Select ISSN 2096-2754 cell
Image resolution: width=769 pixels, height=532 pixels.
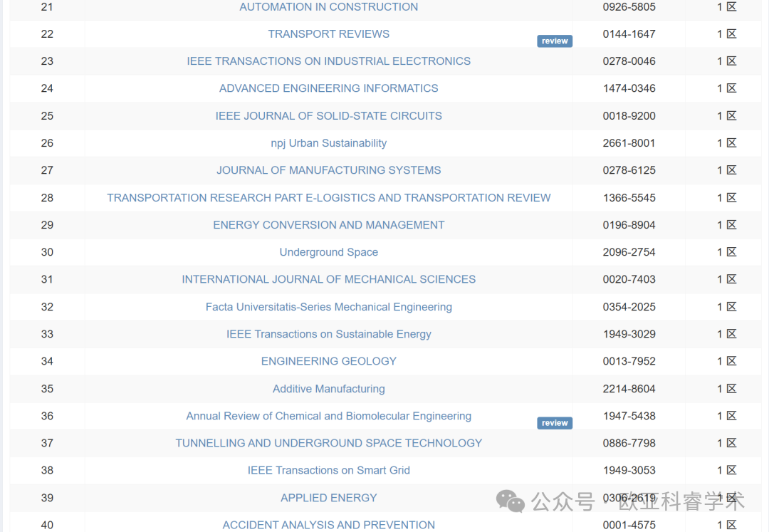[x=629, y=252]
